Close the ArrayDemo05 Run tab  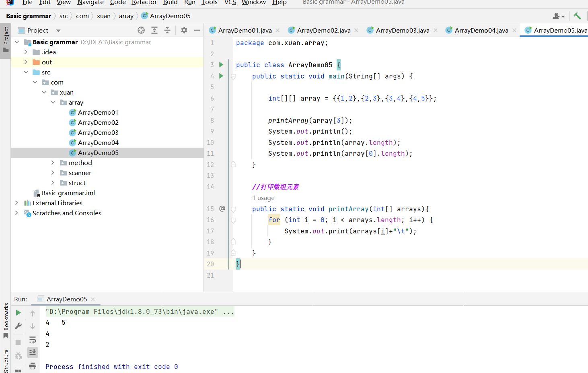(93, 299)
